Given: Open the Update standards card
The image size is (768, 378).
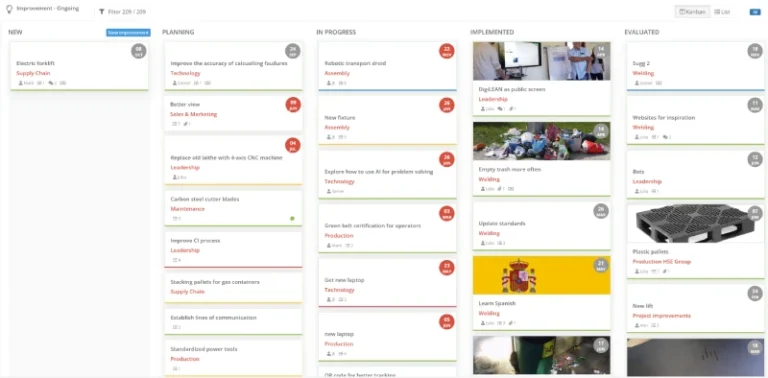Looking at the screenshot, I should click(x=502, y=223).
